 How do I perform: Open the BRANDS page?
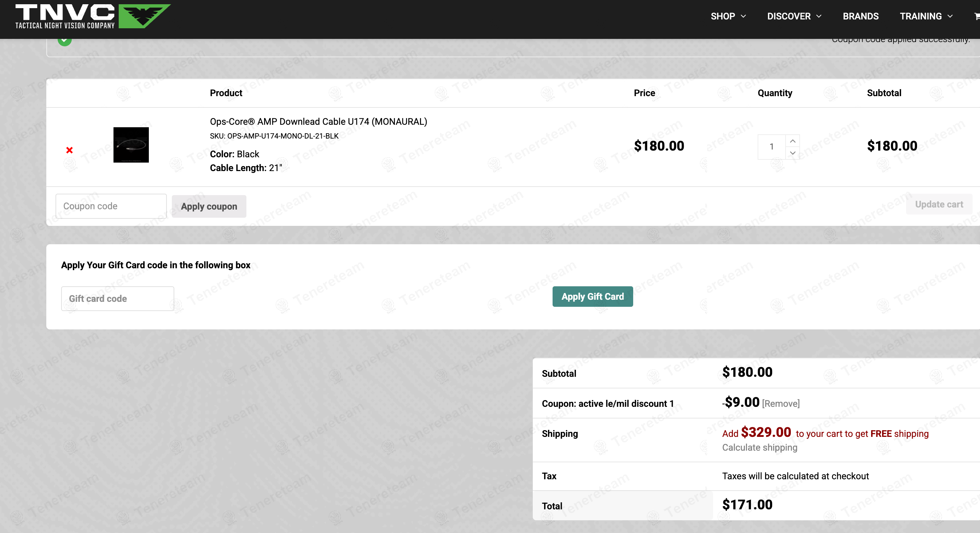point(860,16)
